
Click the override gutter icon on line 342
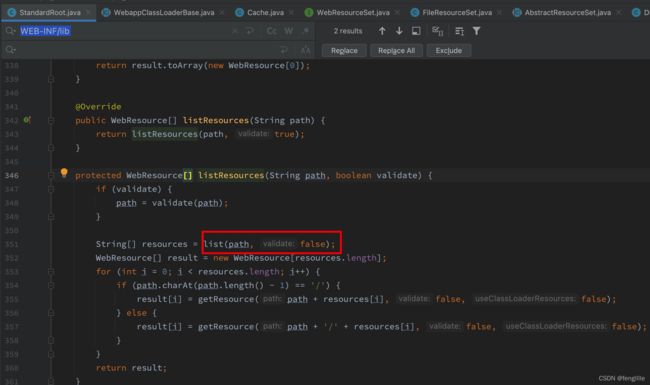coord(27,120)
